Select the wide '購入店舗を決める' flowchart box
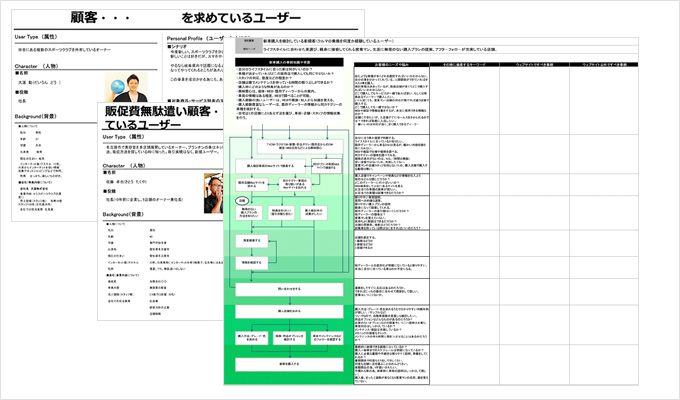 [289, 311]
